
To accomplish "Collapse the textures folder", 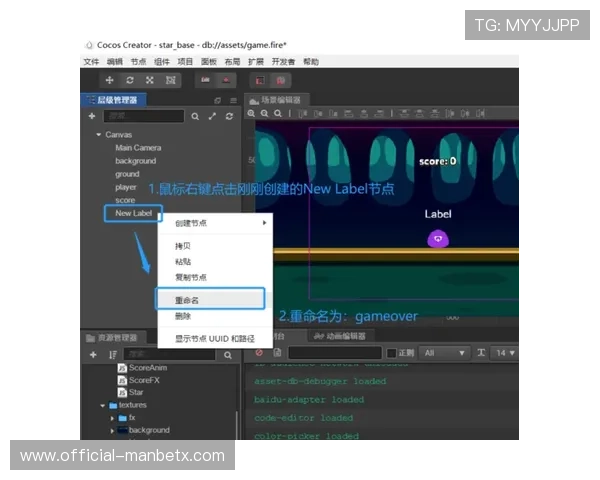I will click(102, 405).
